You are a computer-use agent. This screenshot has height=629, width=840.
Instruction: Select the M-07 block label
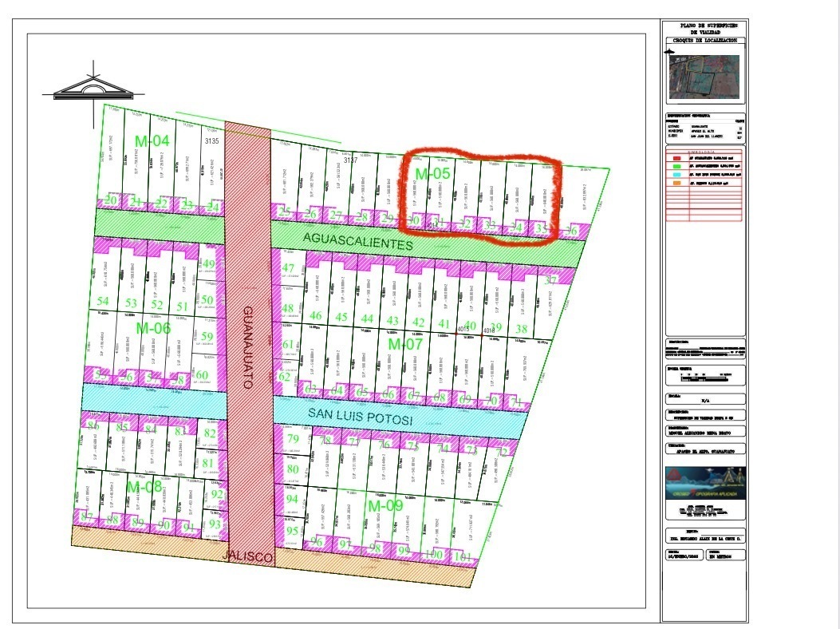tap(404, 344)
